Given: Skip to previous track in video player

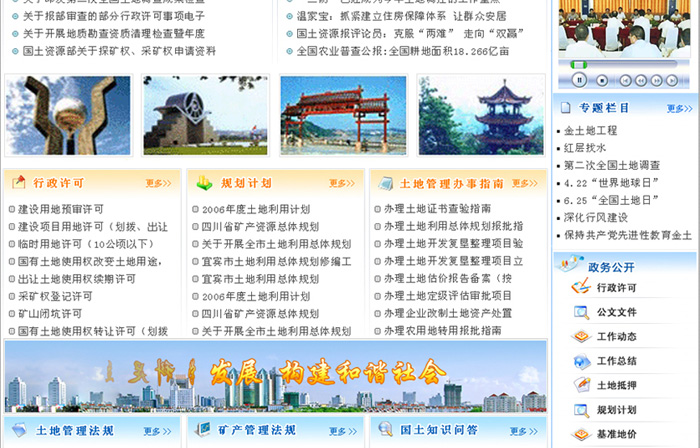Looking at the screenshot, I should click(625, 81).
